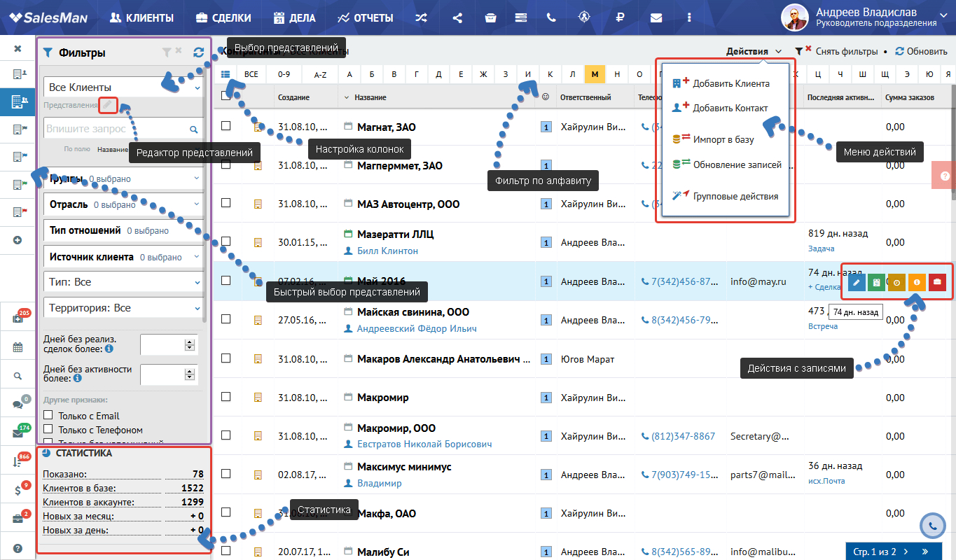Click the search magnifier in the query field
Viewport: 956px width, 560px height.
coord(194,129)
